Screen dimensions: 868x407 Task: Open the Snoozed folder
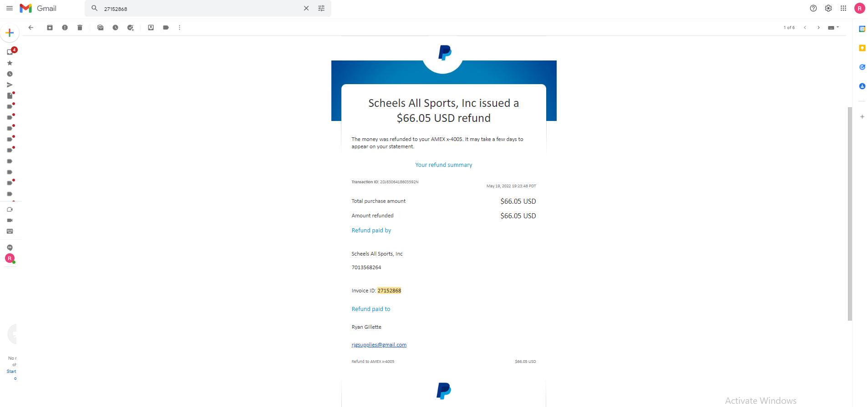coord(10,74)
